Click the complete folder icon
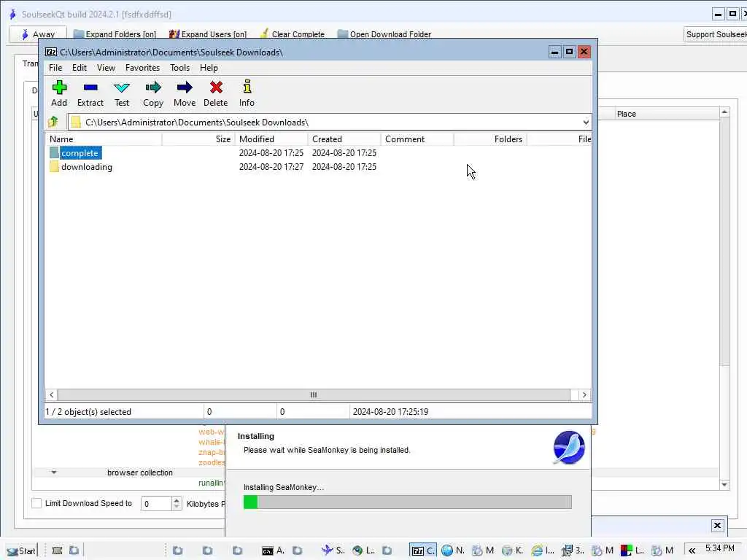This screenshot has width=747, height=560. (54, 153)
